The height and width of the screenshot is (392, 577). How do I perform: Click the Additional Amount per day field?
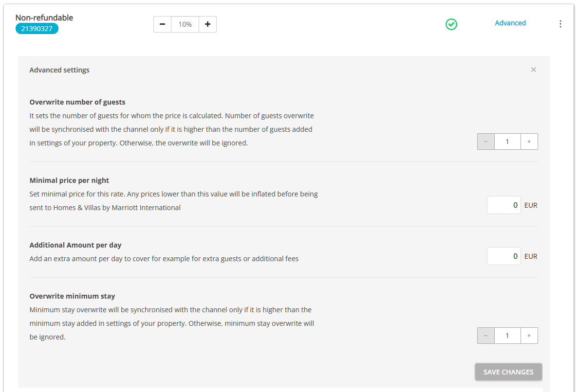[x=504, y=256]
